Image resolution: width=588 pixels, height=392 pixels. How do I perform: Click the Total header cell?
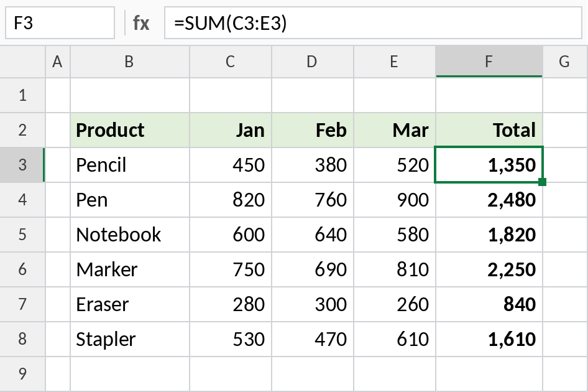click(489, 130)
